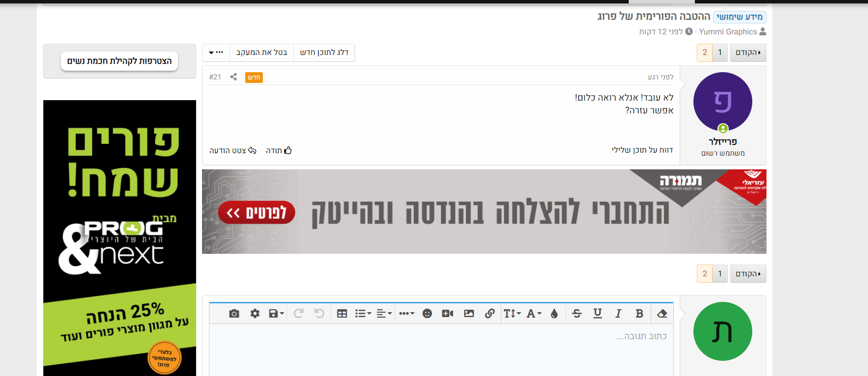Click the camera attach icon
Viewport: 868px width, 376px height.
[x=234, y=314]
